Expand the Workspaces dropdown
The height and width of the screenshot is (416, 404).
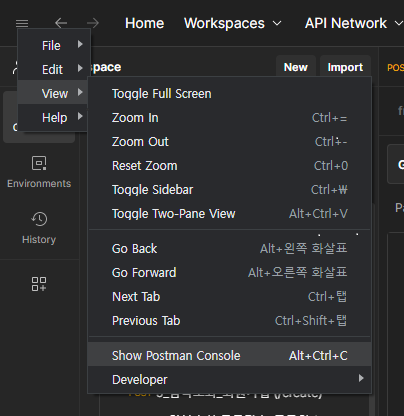point(233,23)
